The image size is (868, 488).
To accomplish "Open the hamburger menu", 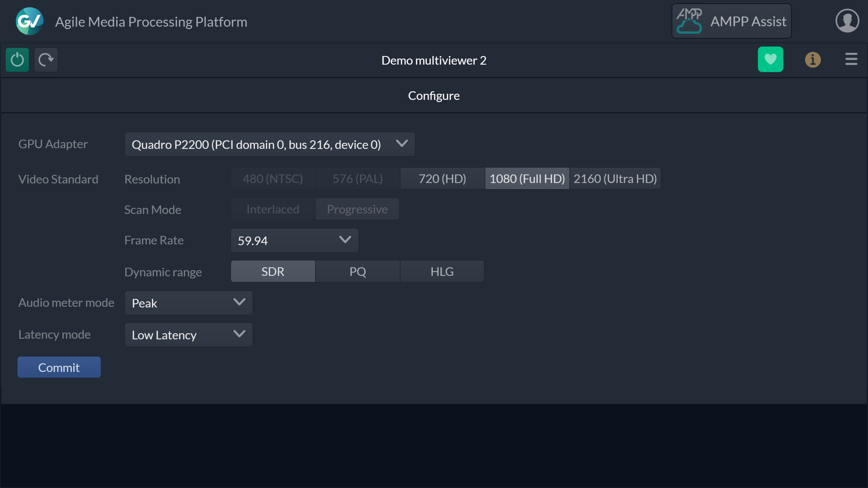I will 851,59.
